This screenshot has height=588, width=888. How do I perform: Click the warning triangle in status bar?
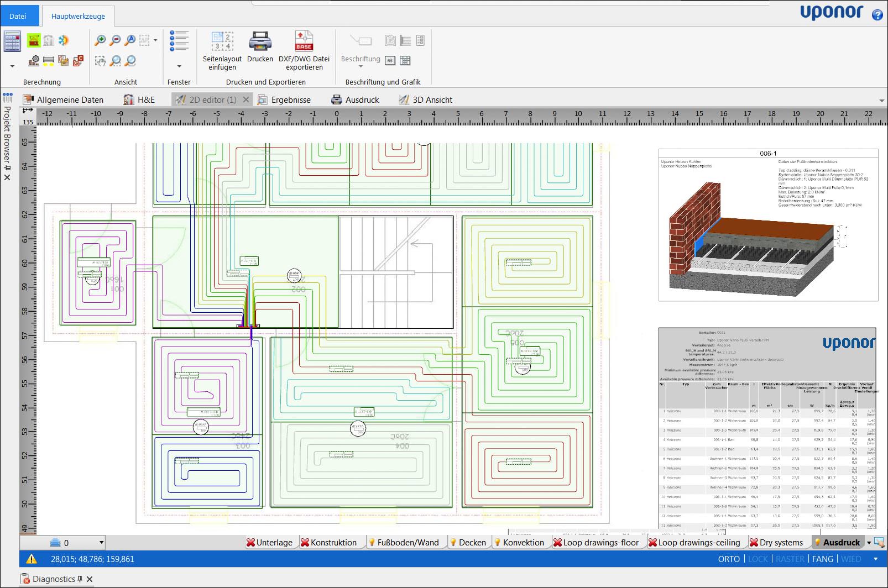coord(32,559)
